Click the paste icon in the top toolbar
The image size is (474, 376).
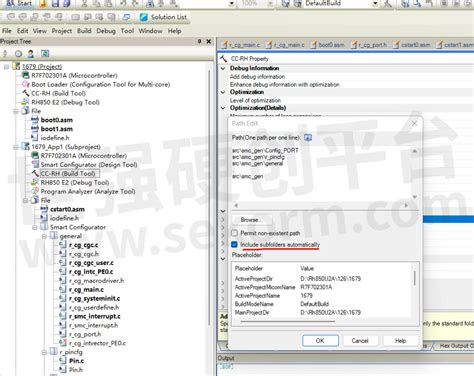108,3
